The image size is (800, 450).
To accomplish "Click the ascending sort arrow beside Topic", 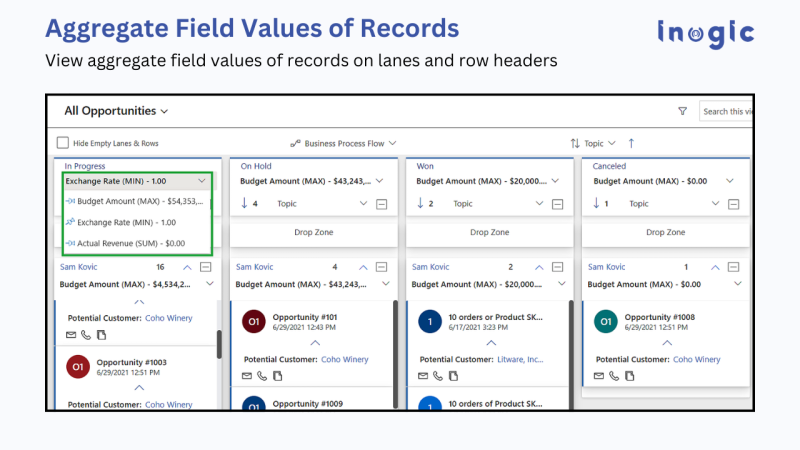I will tap(631, 143).
